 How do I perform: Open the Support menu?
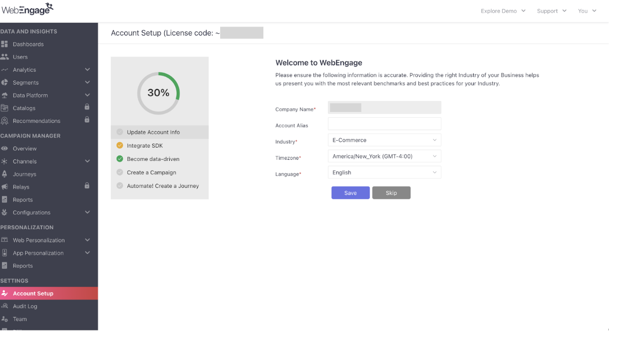tap(552, 11)
